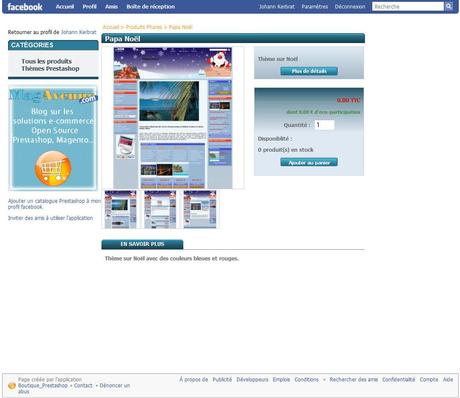Select Thèmes Prestashop category
Screen dimensions: 460x398
tap(50, 69)
